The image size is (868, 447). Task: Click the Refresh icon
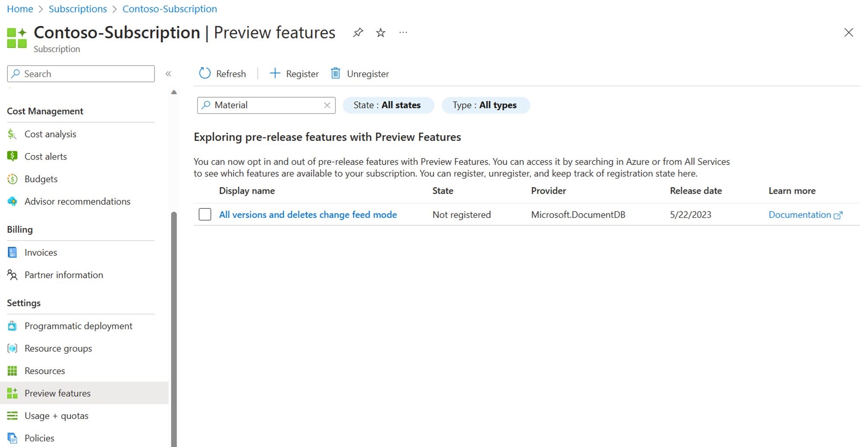coord(205,73)
